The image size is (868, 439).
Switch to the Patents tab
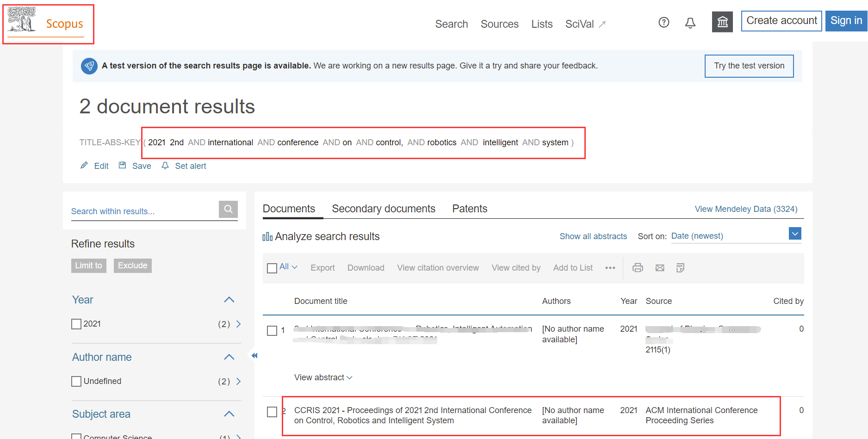(470, 209)
